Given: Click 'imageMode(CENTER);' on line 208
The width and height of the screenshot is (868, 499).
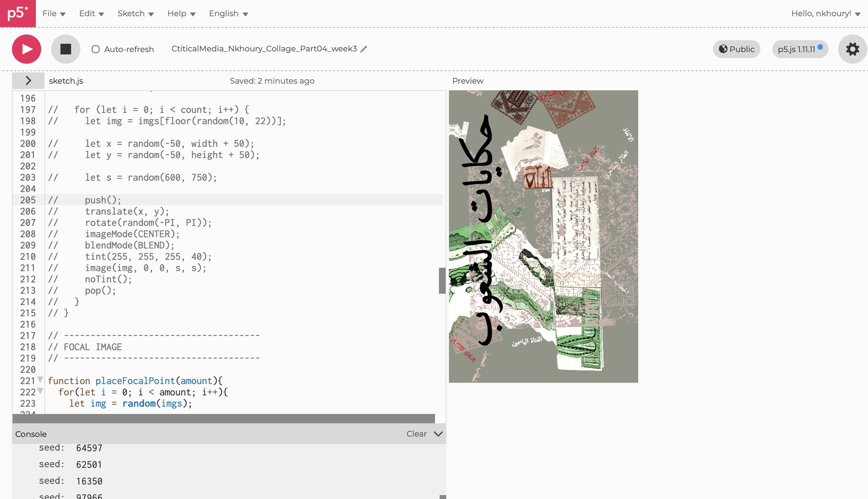Looking at the screenshot, I should click(x=132, y=234).
